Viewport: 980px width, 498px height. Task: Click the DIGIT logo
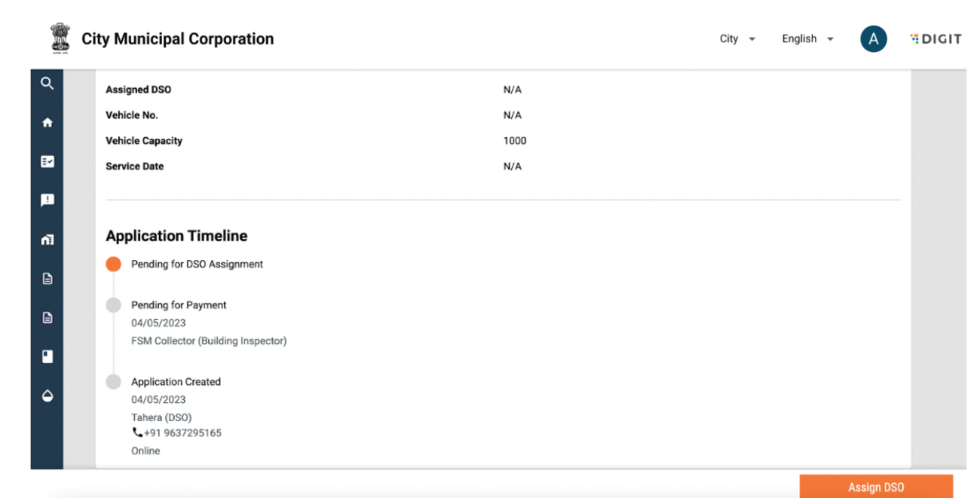click(936, 39)
